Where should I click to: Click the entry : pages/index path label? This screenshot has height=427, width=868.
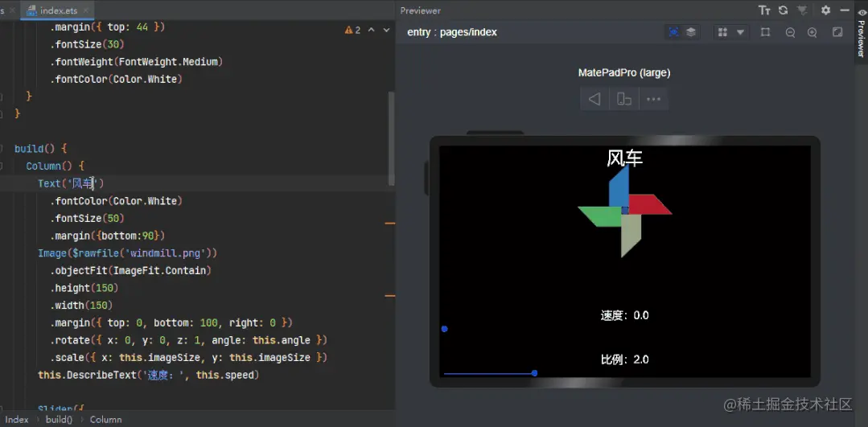pos(452,32)
